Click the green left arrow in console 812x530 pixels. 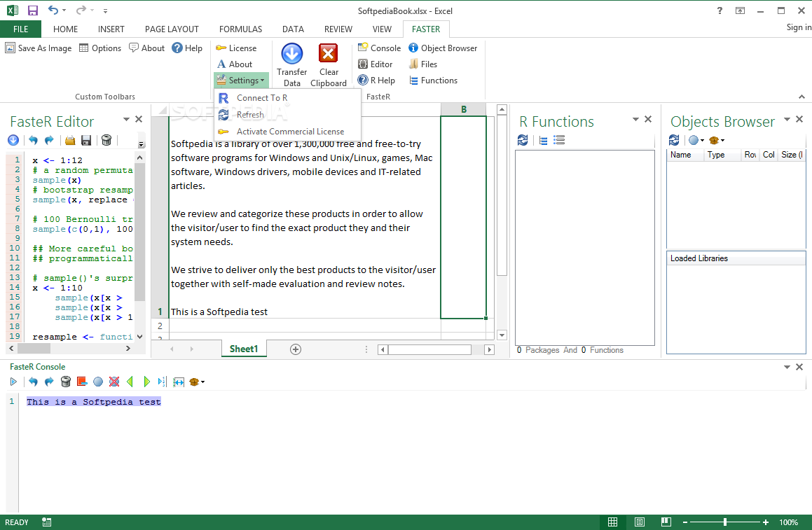[x=130, y=382]
